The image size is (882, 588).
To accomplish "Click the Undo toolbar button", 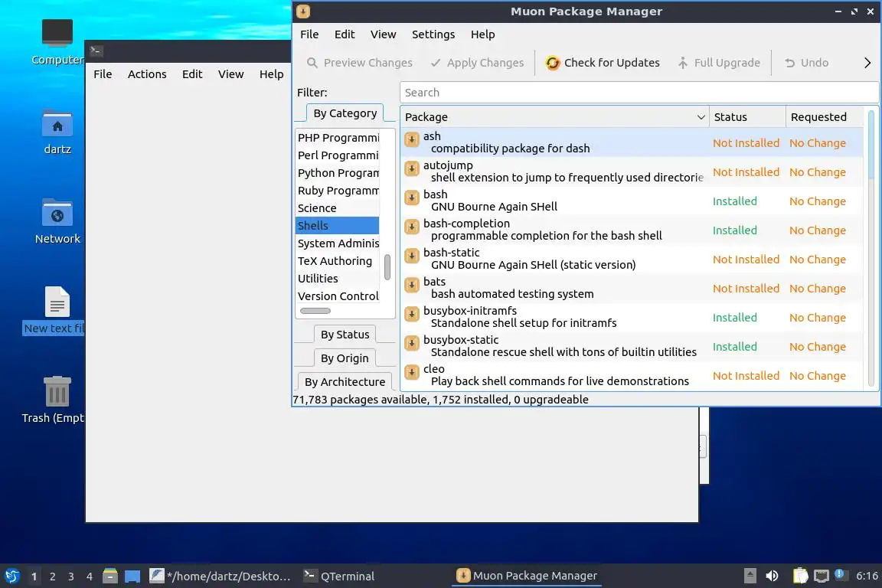I will point(807,63).
